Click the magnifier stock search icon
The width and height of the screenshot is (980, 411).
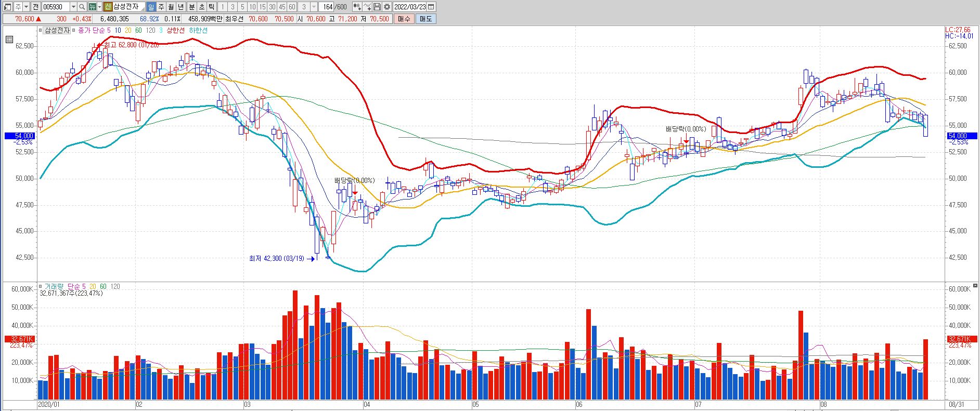(x=82, y=7)
